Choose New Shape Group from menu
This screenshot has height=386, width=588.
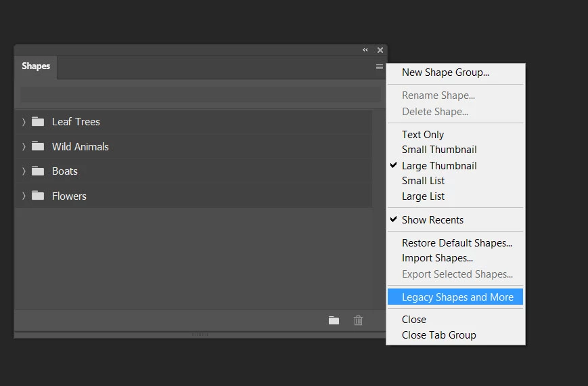(x=455, y=72)
